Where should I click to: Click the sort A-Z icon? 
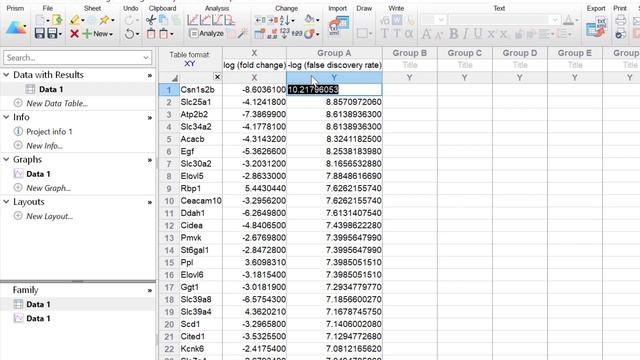coord(285,20)
